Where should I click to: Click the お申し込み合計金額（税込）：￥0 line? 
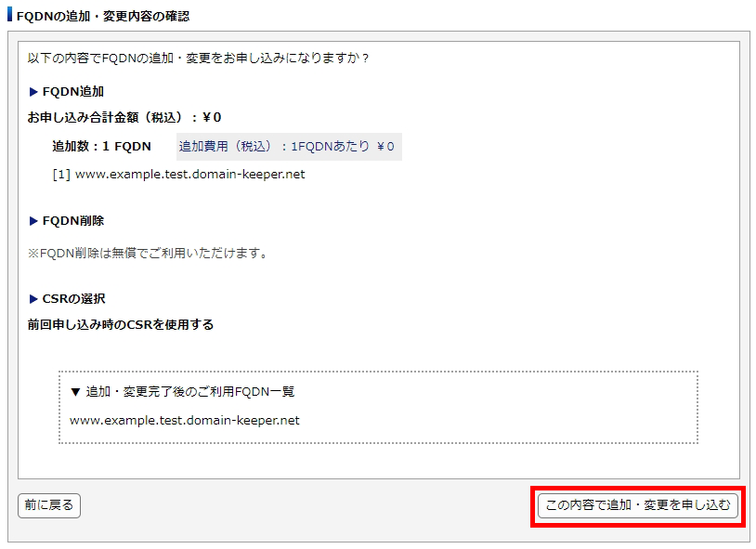point(124,117)
